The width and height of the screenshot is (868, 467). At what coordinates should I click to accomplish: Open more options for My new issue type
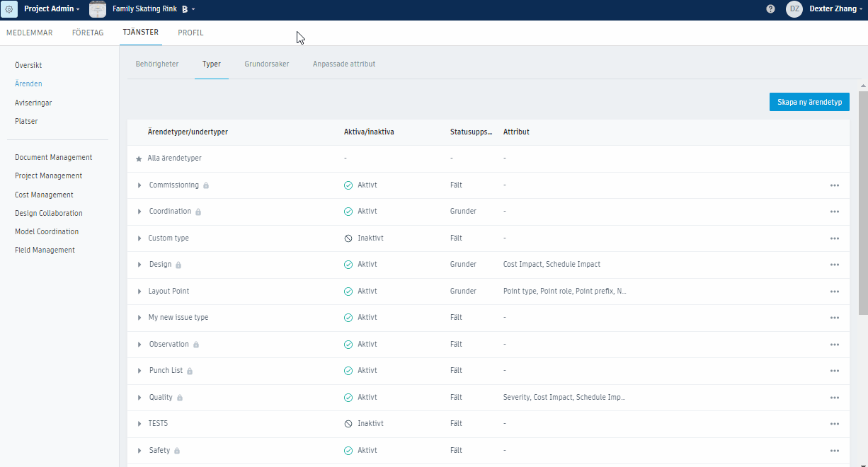(835, 318)
